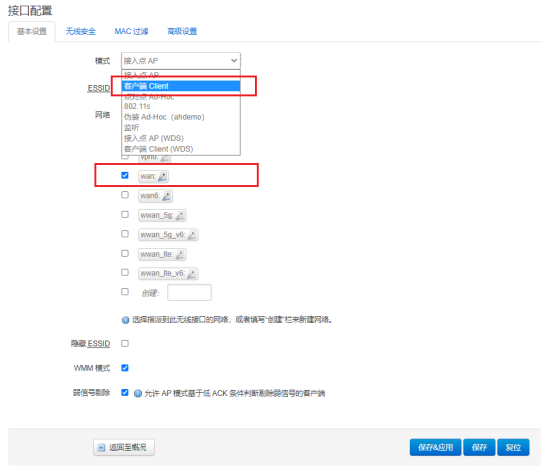Click the wwan_5g_v6 network interface icon
This screenshot has width=554, height=474.
pyautogui.click(x=192, y=235)
